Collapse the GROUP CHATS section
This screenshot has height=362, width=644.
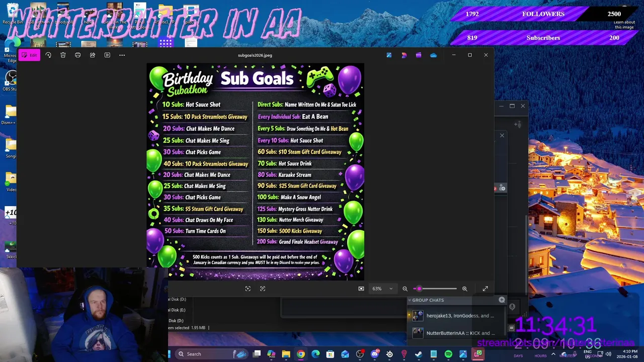409,300
